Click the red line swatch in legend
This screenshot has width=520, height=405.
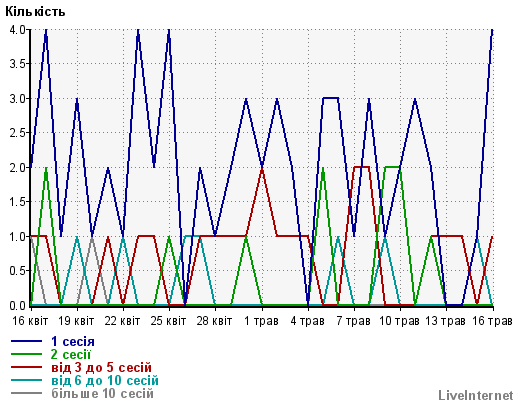coord(26,367)
